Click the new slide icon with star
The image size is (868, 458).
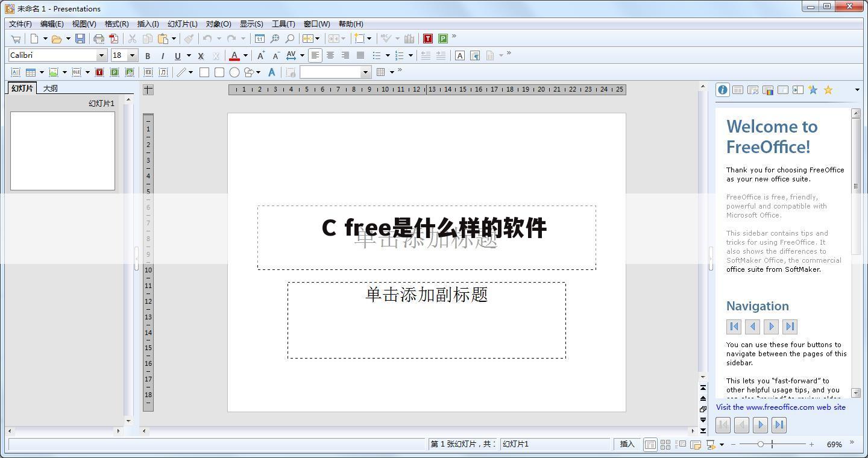tap(359, 39)
